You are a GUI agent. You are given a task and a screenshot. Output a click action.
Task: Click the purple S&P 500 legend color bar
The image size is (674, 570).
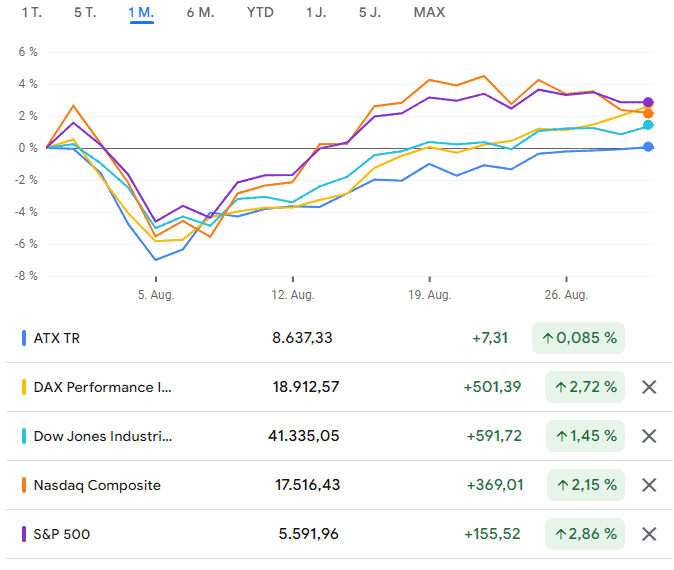(24, 534)
